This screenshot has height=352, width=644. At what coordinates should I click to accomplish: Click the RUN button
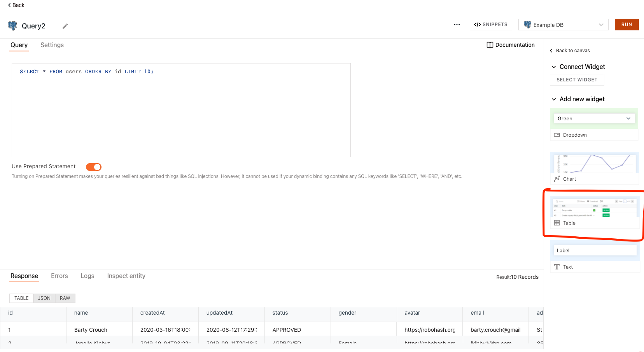tap(626, 24)
